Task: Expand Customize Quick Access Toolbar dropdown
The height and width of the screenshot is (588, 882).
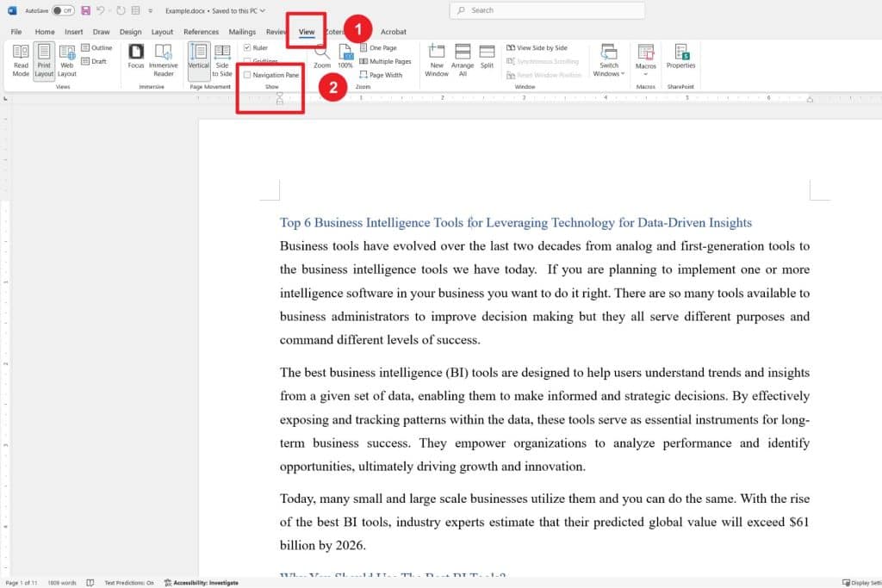Action: click(152, 10)
